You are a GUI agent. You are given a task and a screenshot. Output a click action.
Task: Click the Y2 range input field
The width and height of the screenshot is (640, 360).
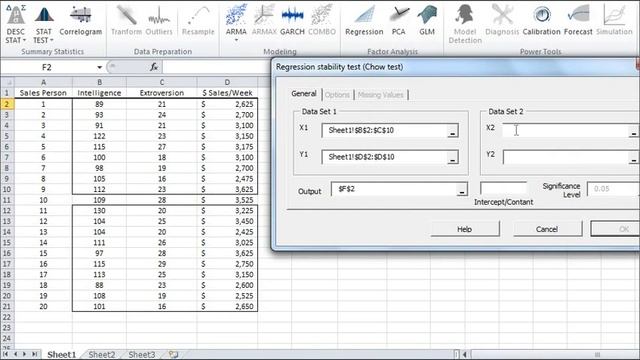(565, 157)
